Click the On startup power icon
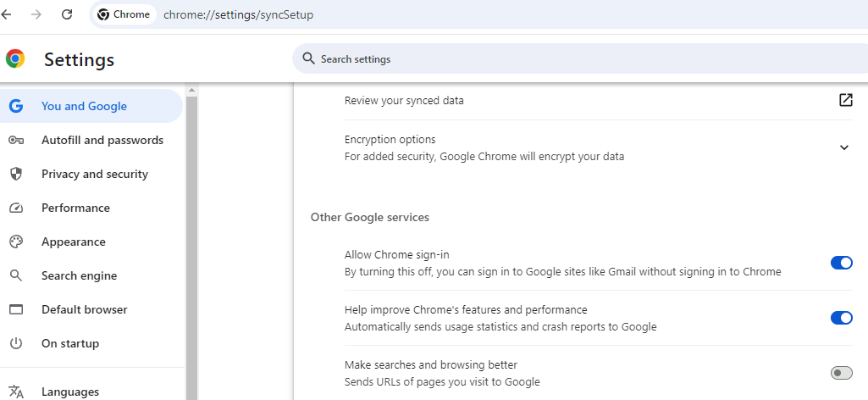Image resolution: width=868 pixels, height=400 pixels. tap(15, 344)
